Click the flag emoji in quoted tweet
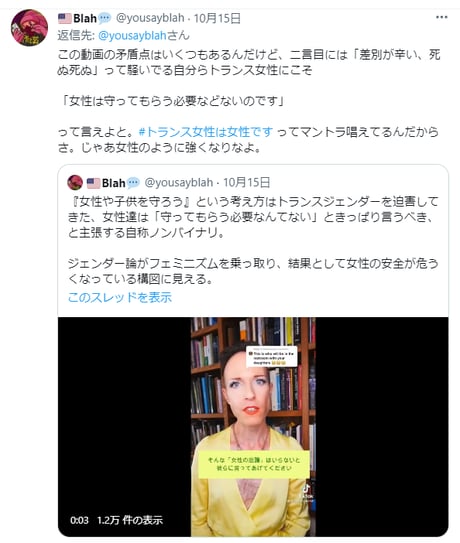This screenshot has width=460, height=543. 93,183
